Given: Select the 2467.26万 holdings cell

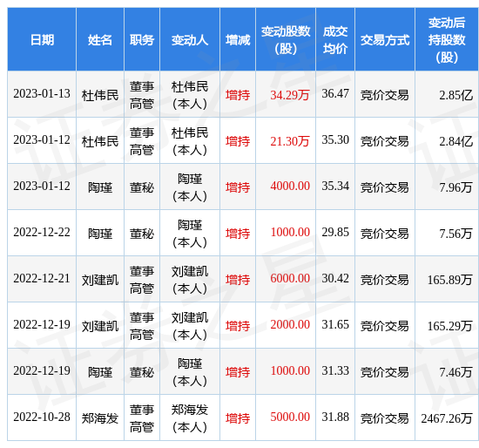Looking at the screenshot, I should (x=447, y=418).
